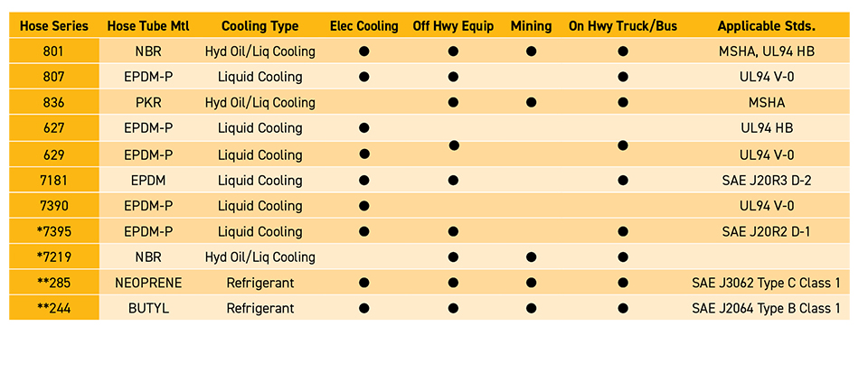Viewport: 868px width, 373px height.
Task: Click the Elec Cooling dot in row 7390
Action: (364, 206)
